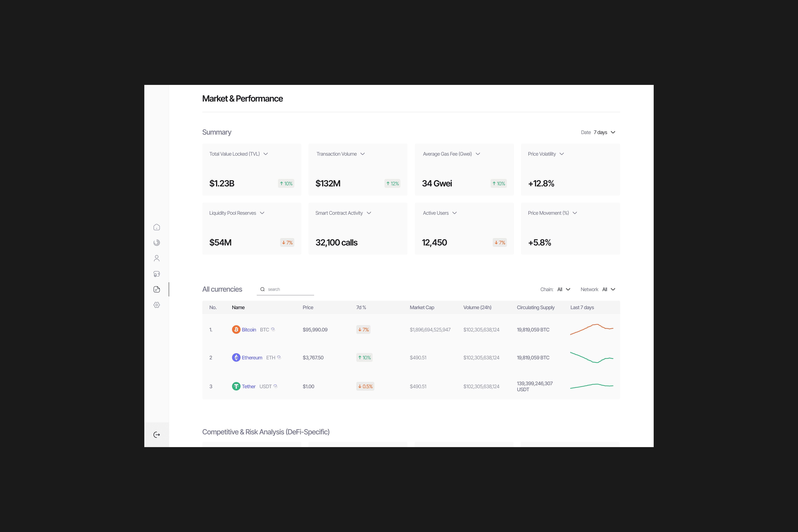
Task: Select the active reports document sidebar icon
Action: tap(156, 289)
